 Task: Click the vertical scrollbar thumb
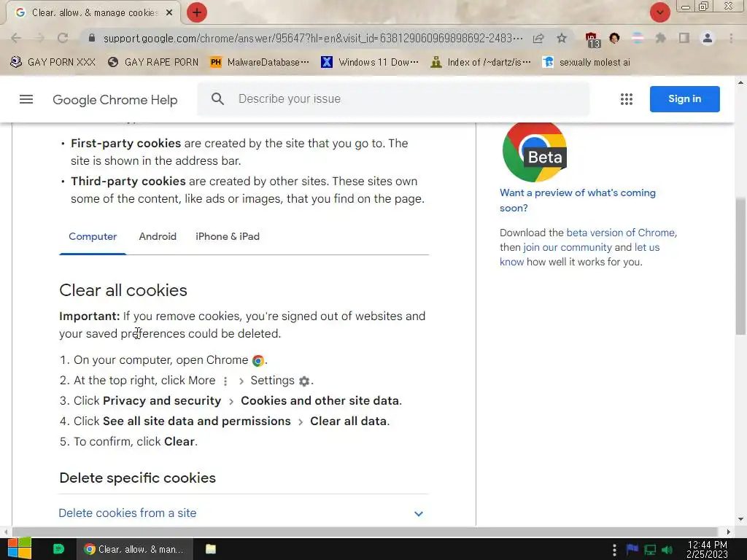point(740,267)
